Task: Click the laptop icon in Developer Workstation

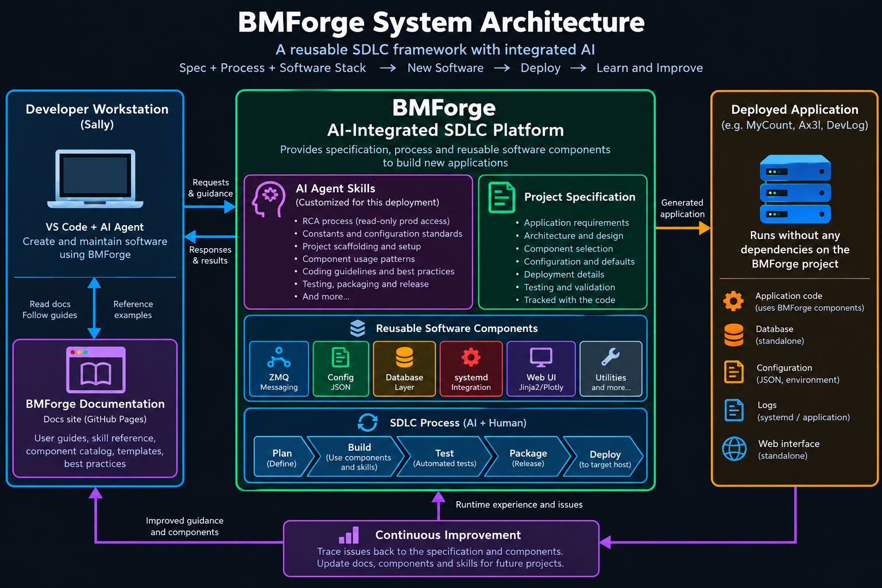Action: click(x=95, y=179)
